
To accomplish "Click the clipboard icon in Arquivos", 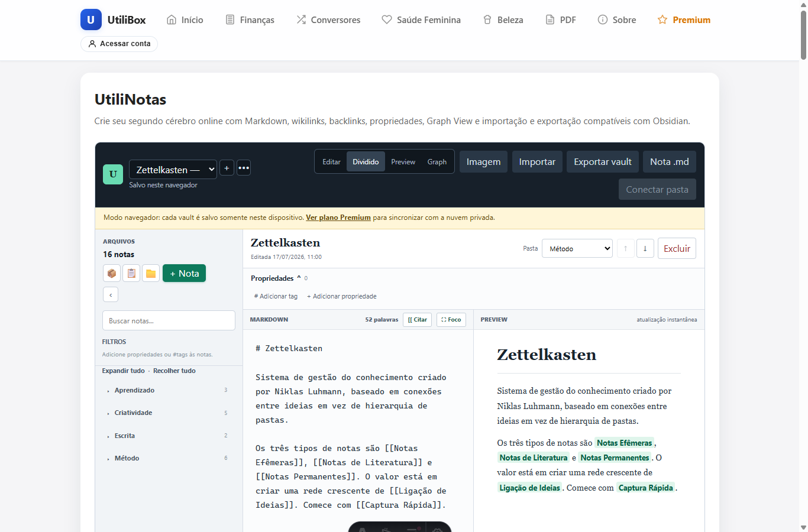I will (131, 273).
